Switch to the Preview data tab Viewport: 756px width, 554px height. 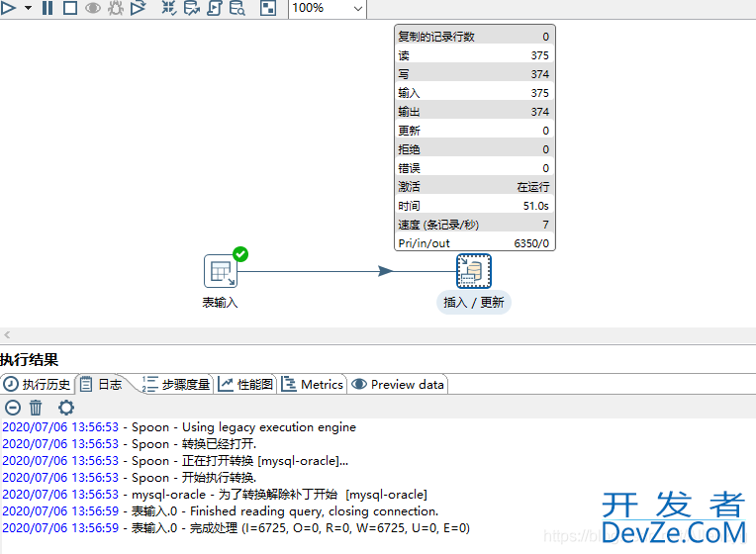397,384
